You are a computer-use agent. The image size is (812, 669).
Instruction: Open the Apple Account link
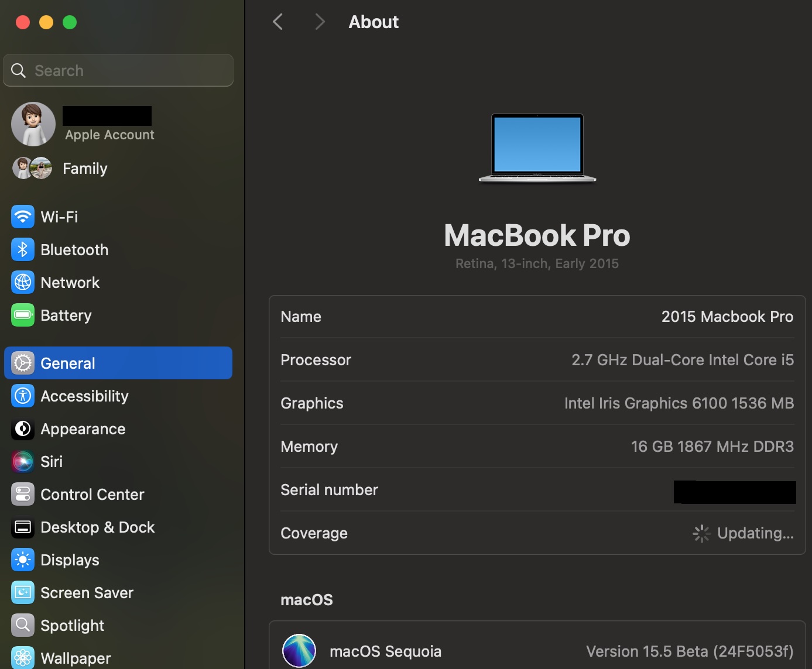point(109,135)
